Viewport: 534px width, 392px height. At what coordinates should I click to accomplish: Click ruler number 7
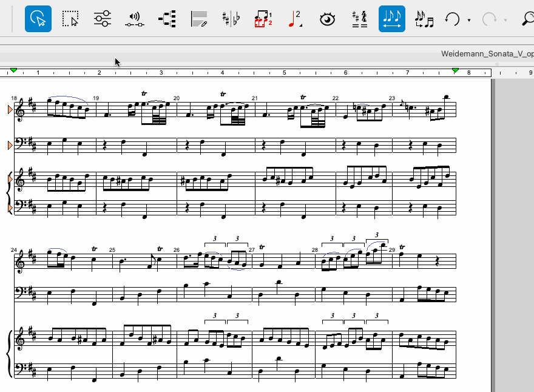pos(407,73)
